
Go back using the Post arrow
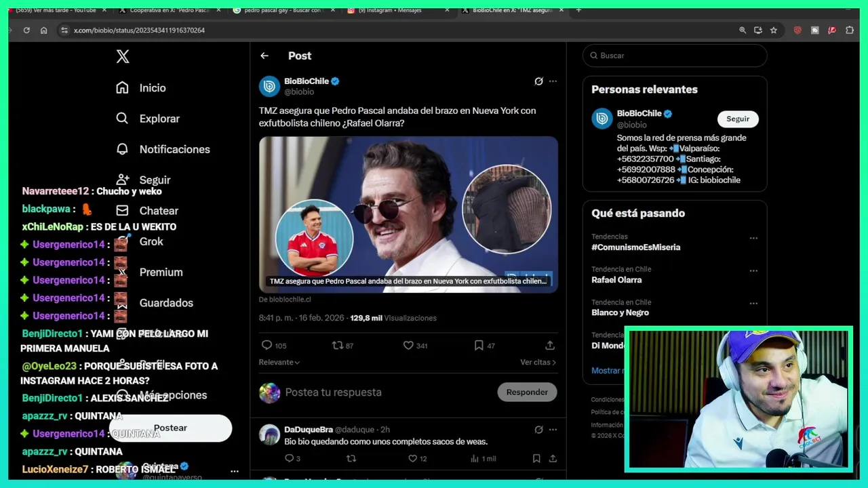tap(264, 56)
